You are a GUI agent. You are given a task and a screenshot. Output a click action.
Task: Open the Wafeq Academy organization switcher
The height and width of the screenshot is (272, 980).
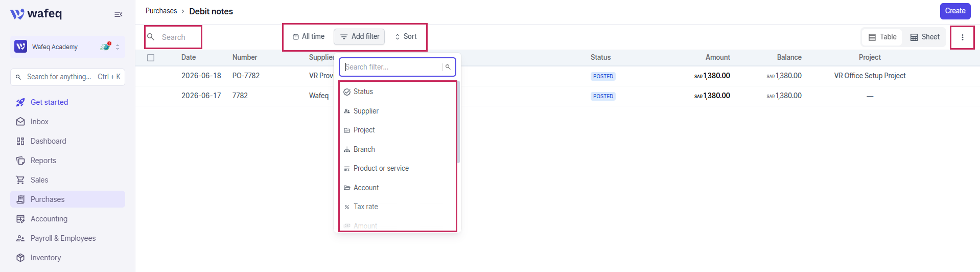coord(67,47)
